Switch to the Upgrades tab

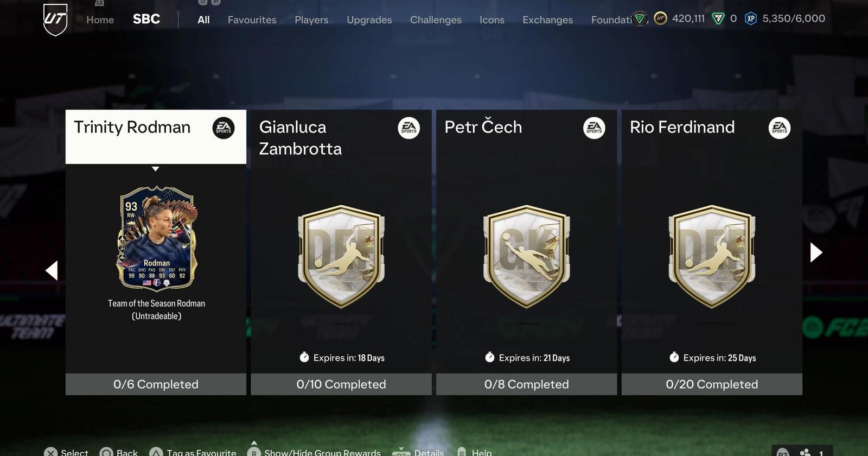369,20
